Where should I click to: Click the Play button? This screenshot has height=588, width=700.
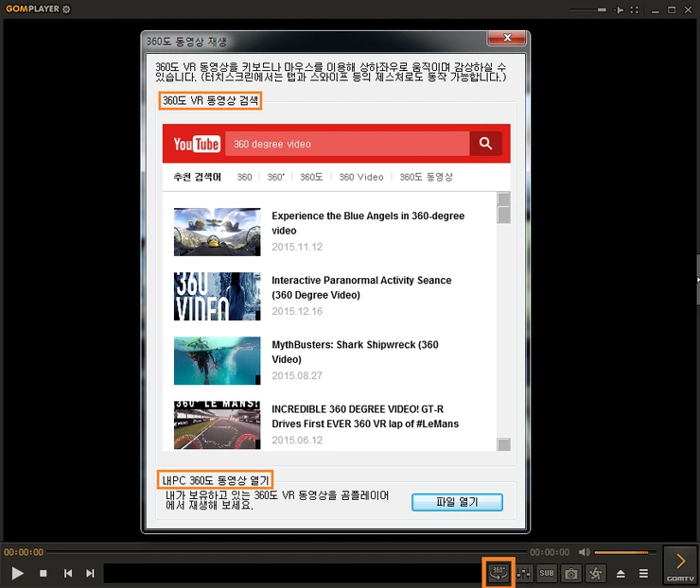(17, 573)
